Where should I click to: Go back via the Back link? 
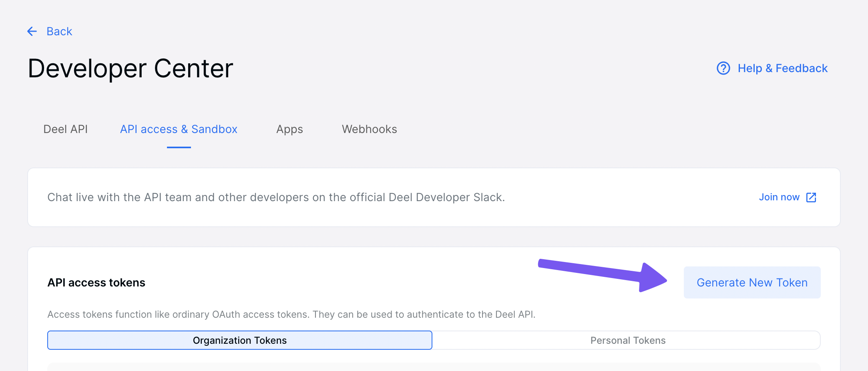(x=59, y=31)
